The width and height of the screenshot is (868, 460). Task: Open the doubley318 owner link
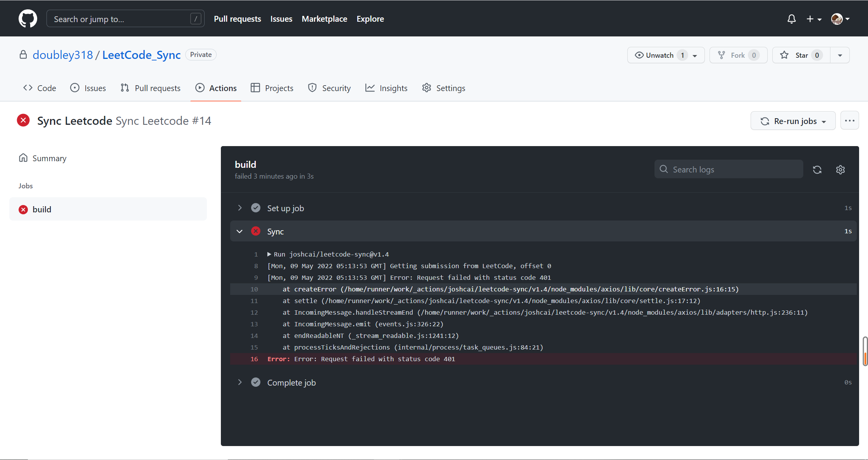pyautogui.click(x=63, y=55)
